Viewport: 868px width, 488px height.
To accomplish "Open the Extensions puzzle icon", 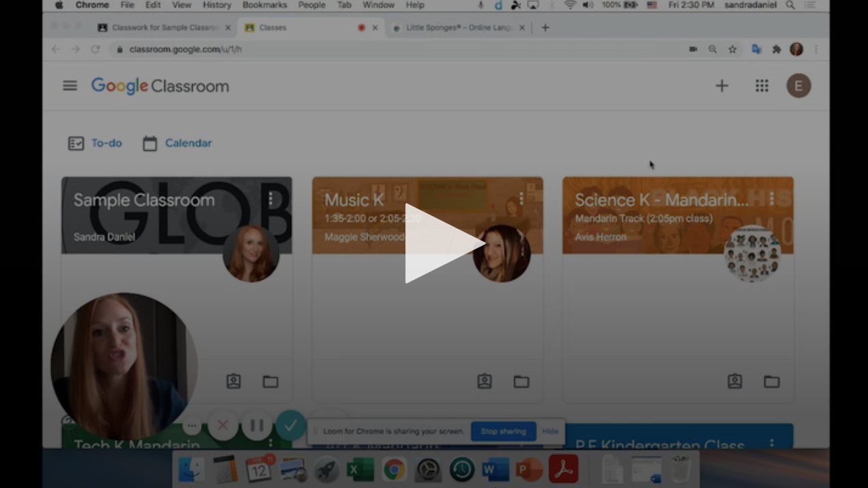I will click(776, 49).
